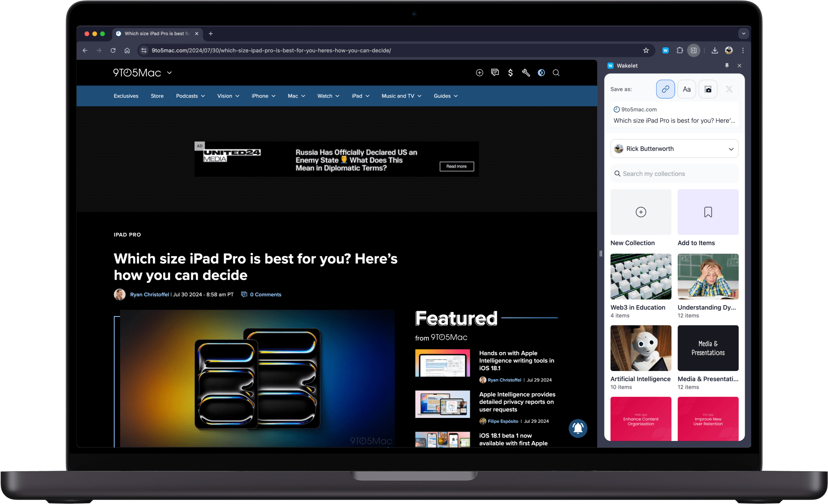Screen dimensions: 828x504
Task: Click Filipe Espósito author link
Action: [x=503, y=421]
